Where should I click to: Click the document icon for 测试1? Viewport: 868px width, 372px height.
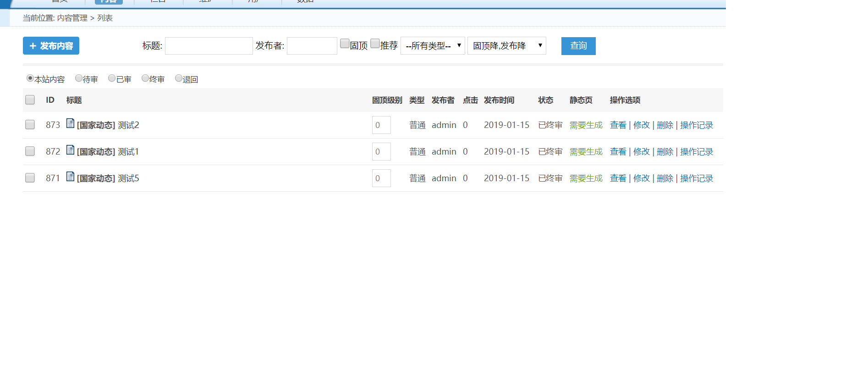point(70,150)
